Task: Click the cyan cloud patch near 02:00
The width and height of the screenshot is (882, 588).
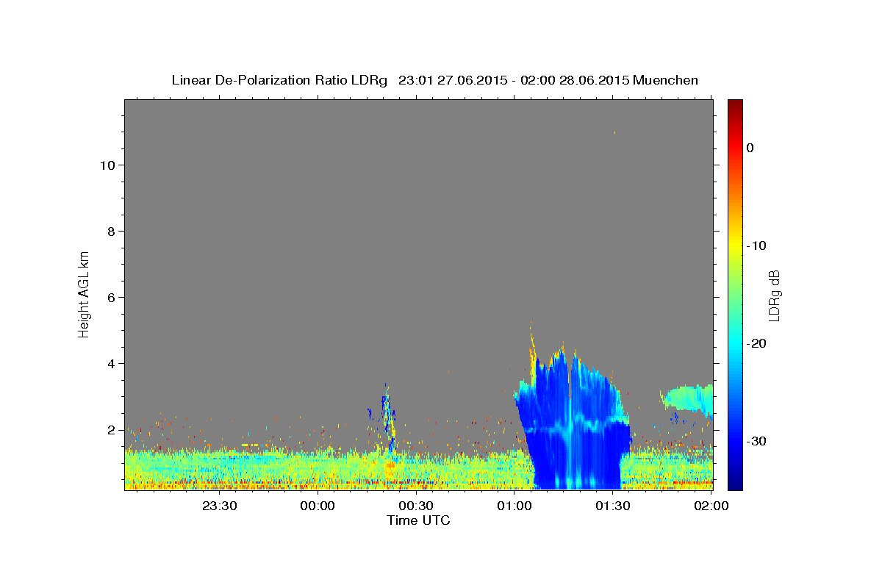Action: coord(689,400)
